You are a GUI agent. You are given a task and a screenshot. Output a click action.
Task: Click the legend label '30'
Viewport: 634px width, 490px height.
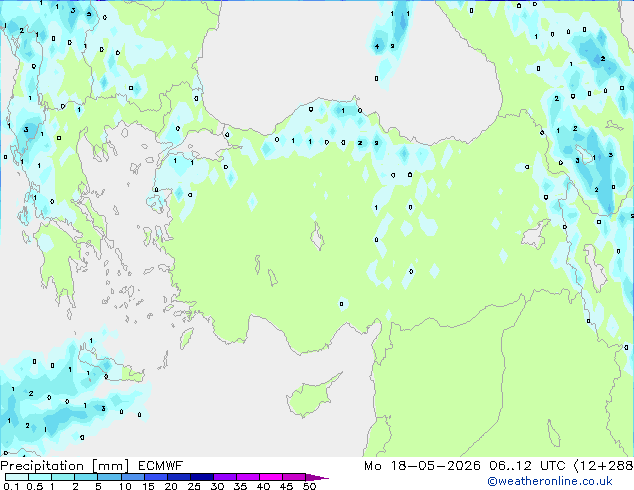point(217,486)
